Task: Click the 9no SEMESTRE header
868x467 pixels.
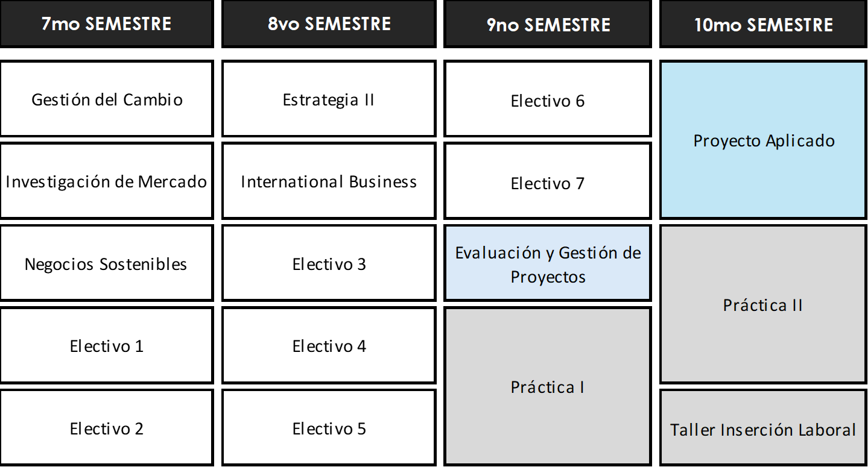Action: [x=548, y=24]
